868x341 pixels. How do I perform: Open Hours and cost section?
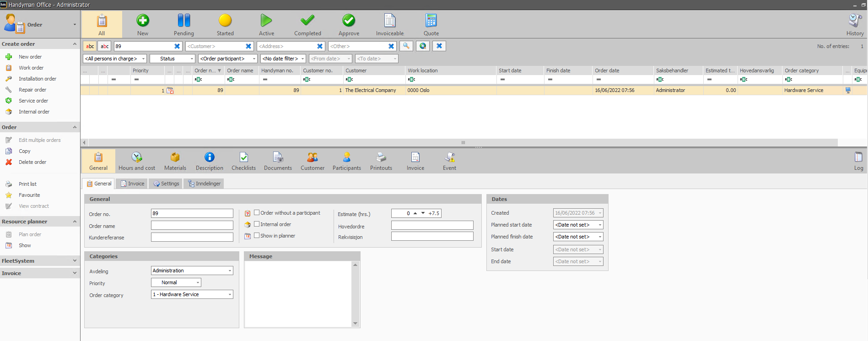(137, 162)
